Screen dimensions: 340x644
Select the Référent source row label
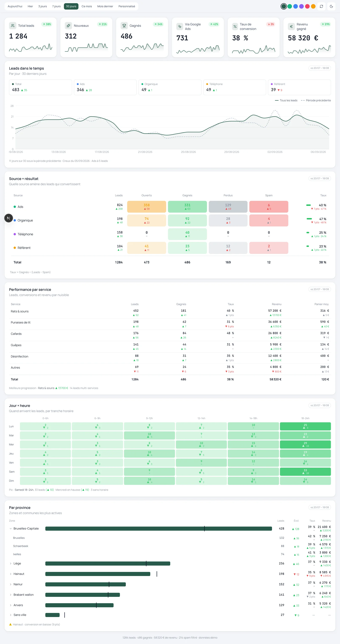24,248
